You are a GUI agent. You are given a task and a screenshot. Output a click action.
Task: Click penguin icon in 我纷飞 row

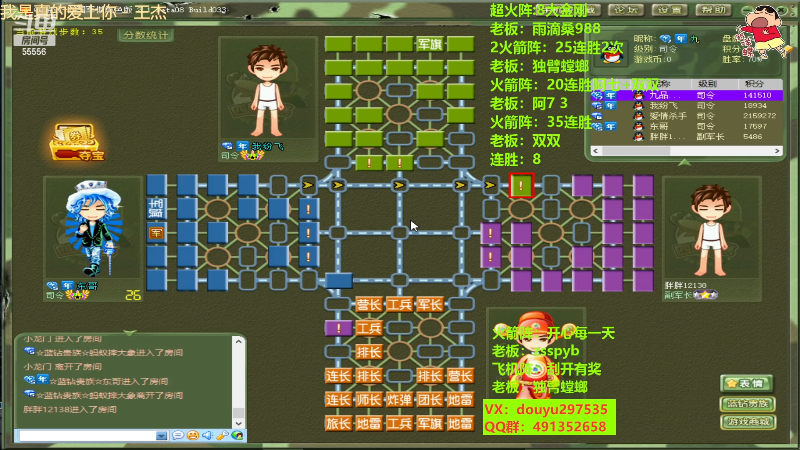coord(638,106)
